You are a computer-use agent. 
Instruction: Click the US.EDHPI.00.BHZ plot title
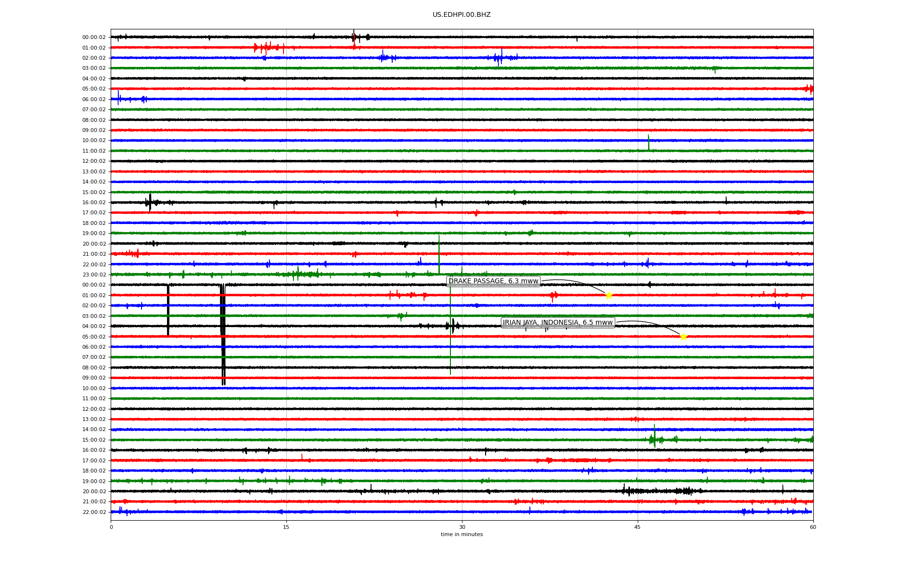tap(462, 15)
